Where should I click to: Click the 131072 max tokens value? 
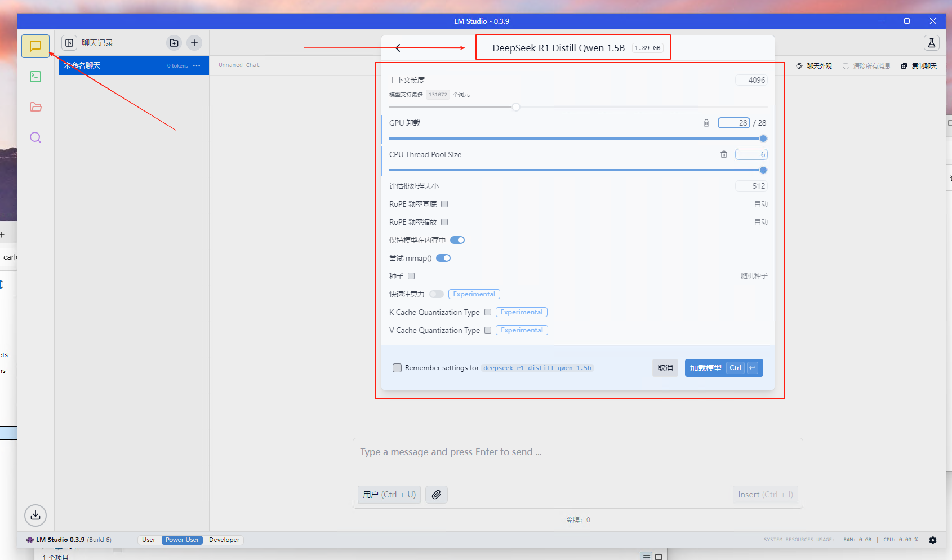[x=438, y=95]
